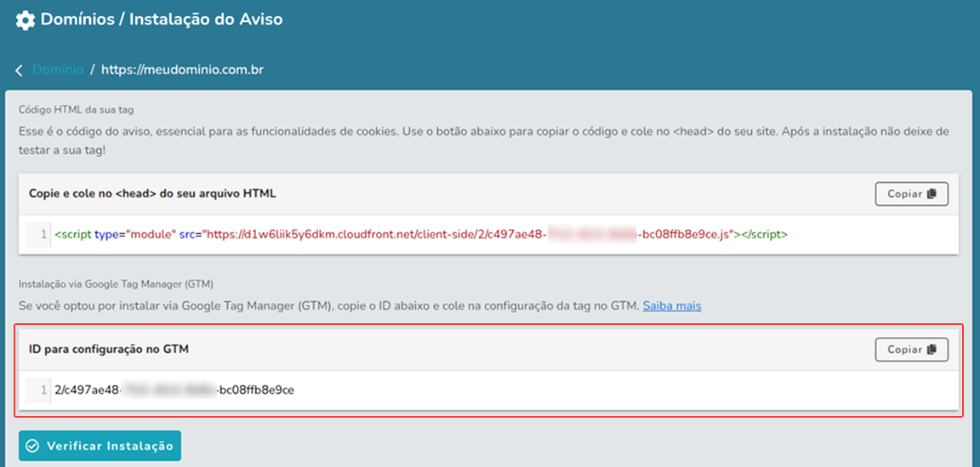980x467 pixels.
Task: Click the 'Domínios / Instalação do Aviso' title
Action: tap(162, 19)
